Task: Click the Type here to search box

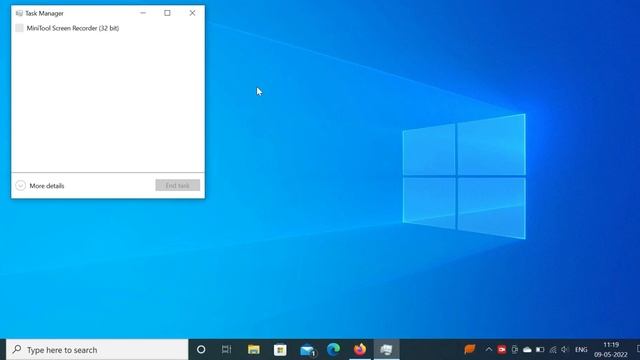Action: 97,350
